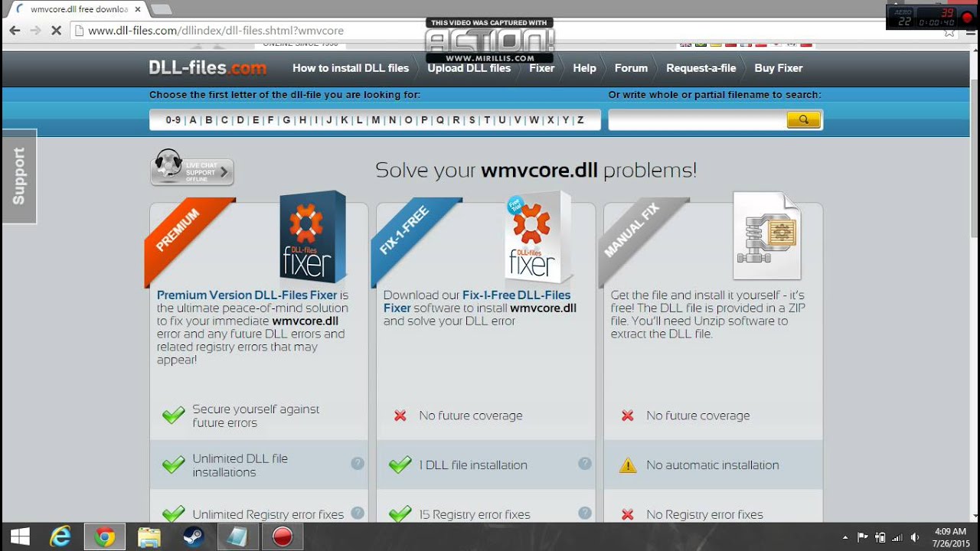Open a new browser tab
Image resolution: width=980 pixels, height=551 pixels.
pos(161,9)
